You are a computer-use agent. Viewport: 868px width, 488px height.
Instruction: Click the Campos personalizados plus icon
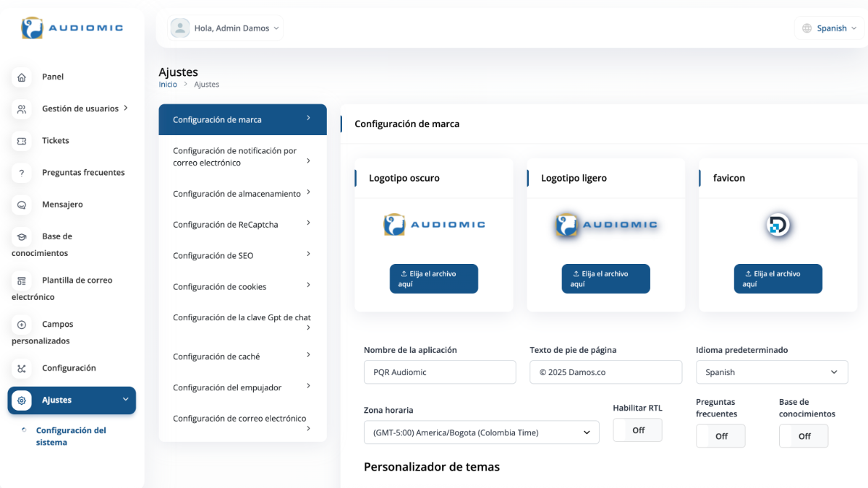pos(22,325)
